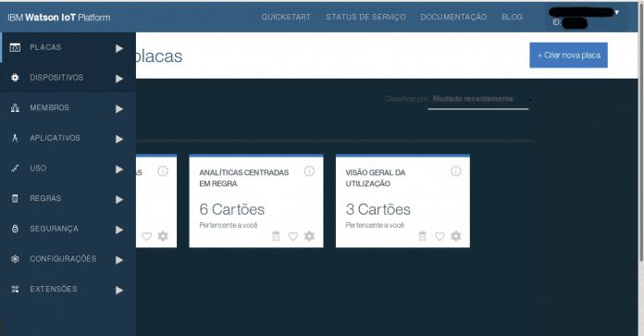Favorite the partly hidden leftmost board
Screen dimensions: 644x336
(x=146, y=236)
